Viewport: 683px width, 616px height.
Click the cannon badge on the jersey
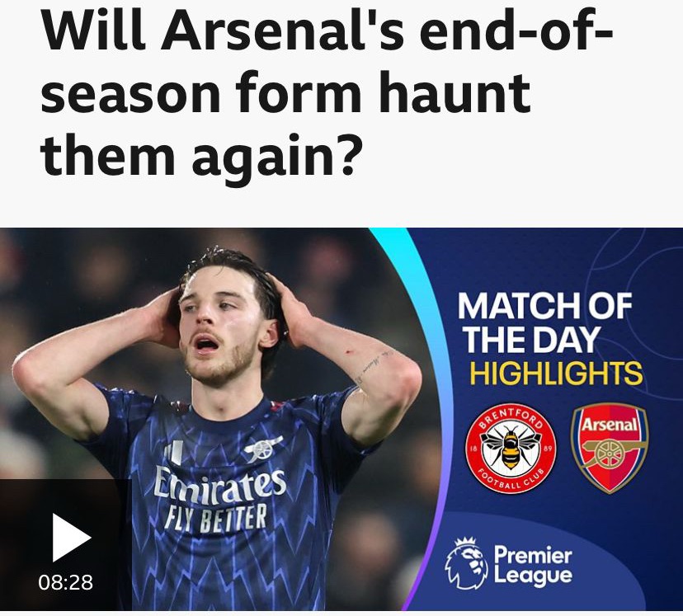(x=262, y=449)
